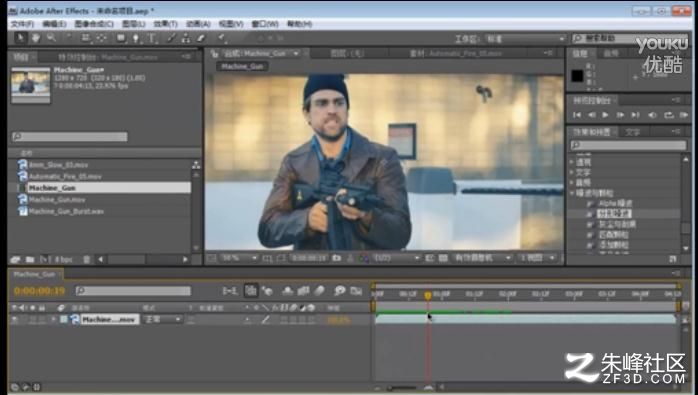Select the Pen tool
Screen dimensions: 698x395
(136, 38)
